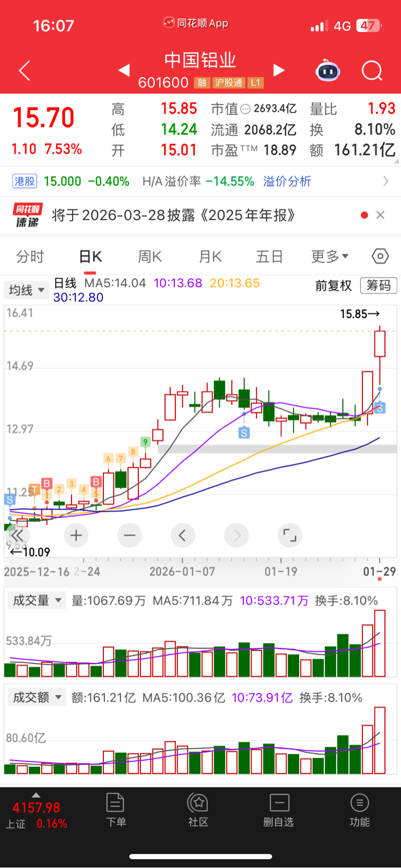Close the annual report notice

tap(381, 215)
